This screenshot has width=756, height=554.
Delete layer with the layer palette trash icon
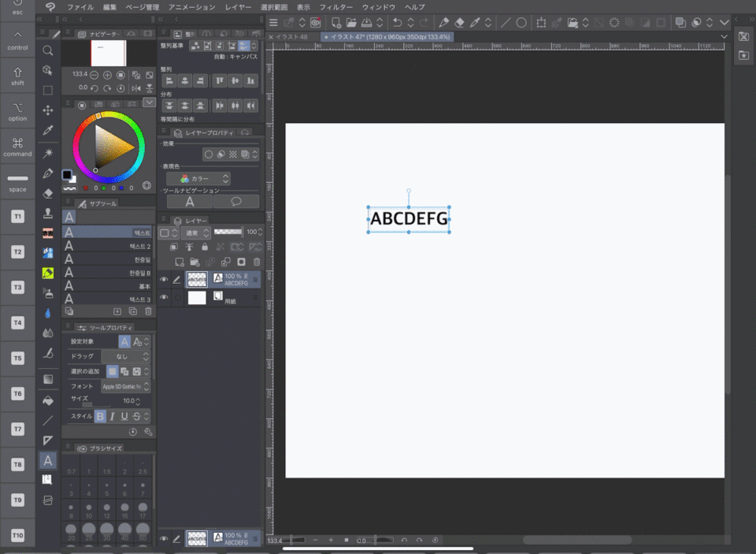tap(257, 262)
